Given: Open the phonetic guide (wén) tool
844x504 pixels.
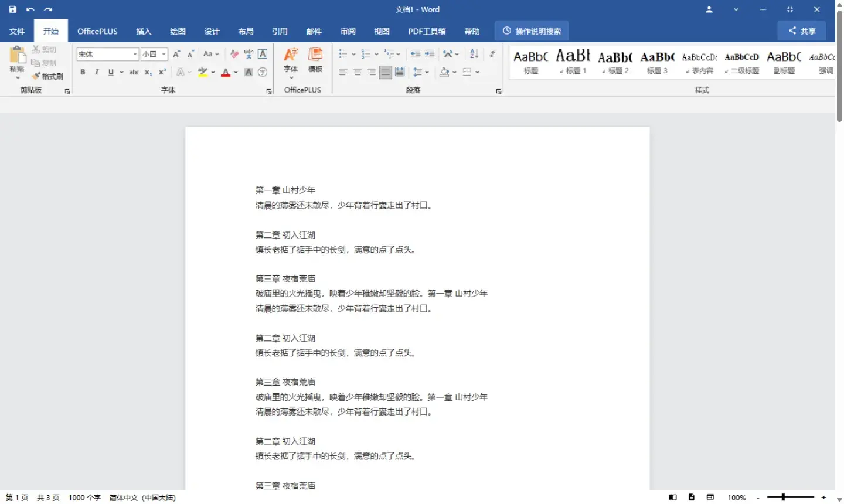Looking at the screenshot, I should click(249, 54).
